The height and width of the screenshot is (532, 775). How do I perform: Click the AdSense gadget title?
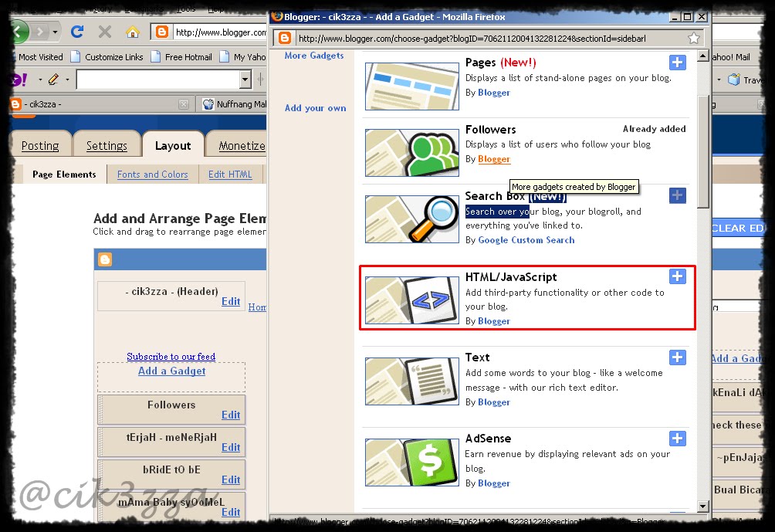click(489, 439)
